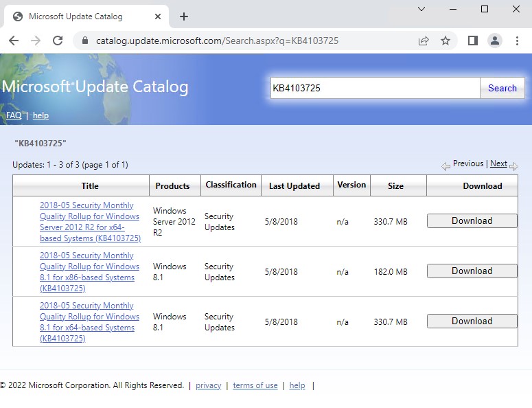Download the Windows 8.1 x64-based update
This screenshot has height=408, width=532.
(472, 321)
